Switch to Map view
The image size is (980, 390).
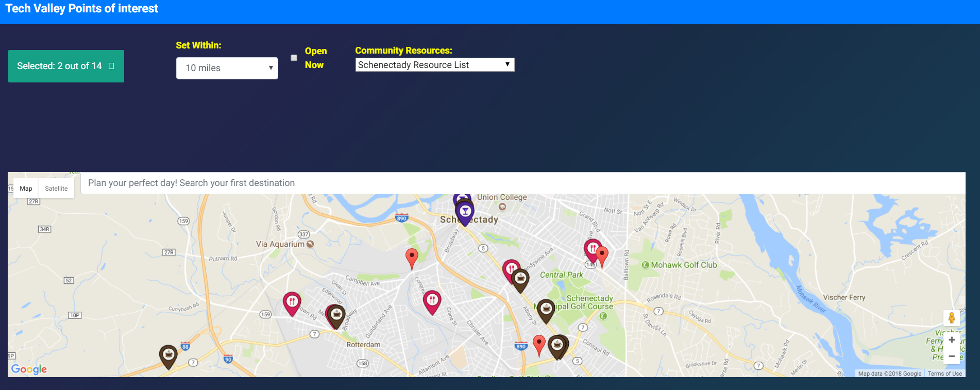tap(26, 189)
